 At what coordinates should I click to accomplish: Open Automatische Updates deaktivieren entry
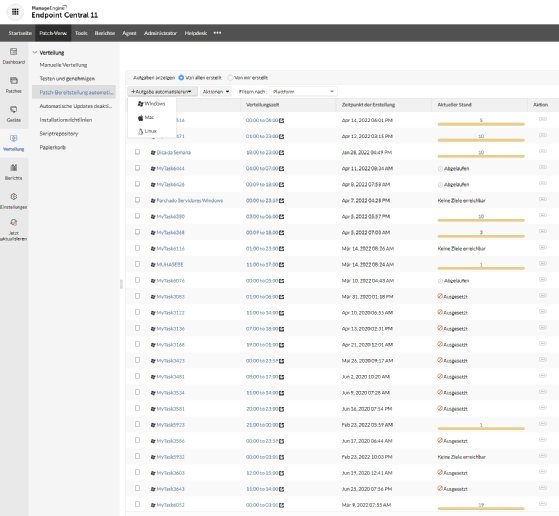point(76,106)
